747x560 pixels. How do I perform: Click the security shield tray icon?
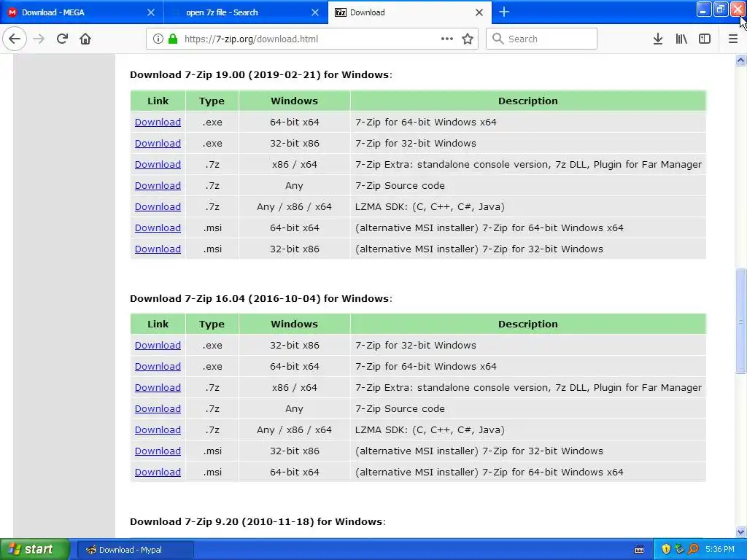point(666,550)
